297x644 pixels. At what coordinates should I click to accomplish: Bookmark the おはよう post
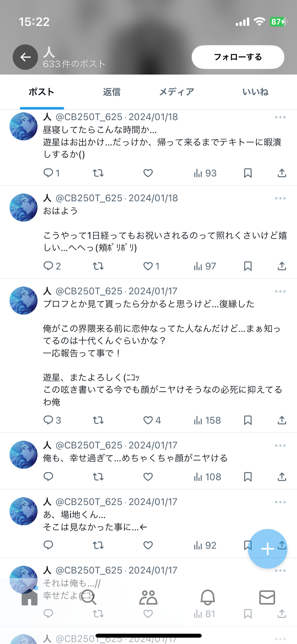click(248, 266)
